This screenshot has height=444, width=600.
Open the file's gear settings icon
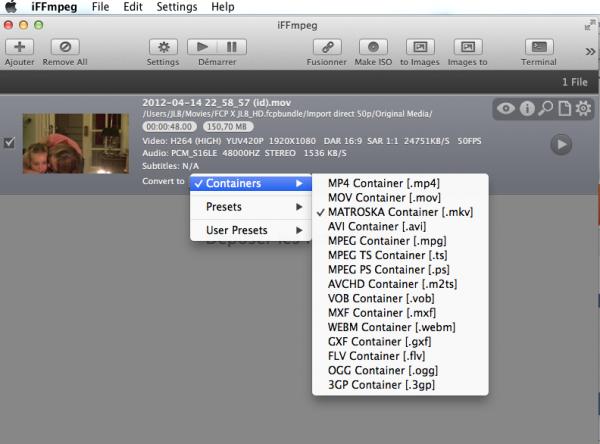(x=583, y=108)
